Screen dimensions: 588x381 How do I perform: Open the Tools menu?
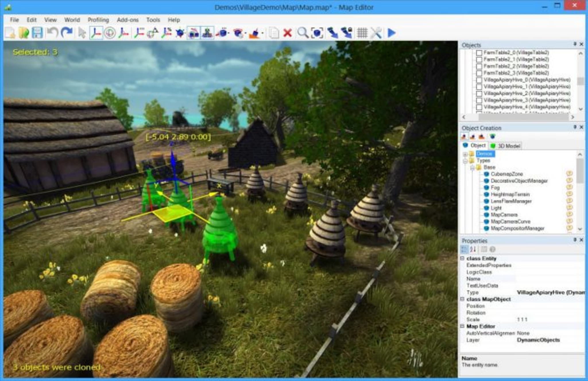153,20
